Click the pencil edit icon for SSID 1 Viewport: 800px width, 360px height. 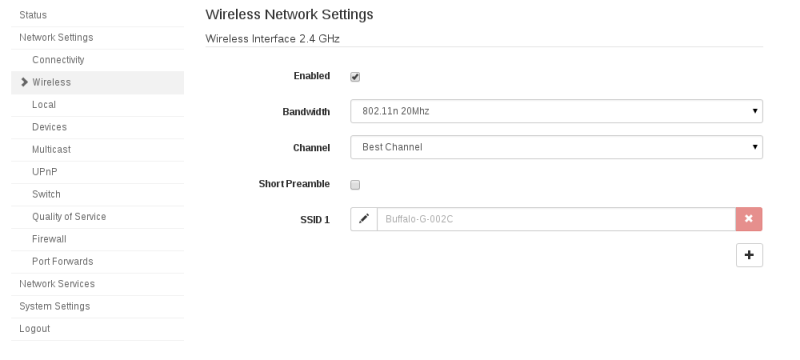pos(364,219)
